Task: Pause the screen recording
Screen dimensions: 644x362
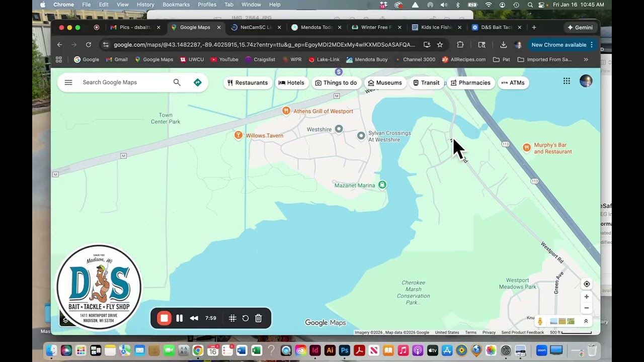Action: pos(179,318)
